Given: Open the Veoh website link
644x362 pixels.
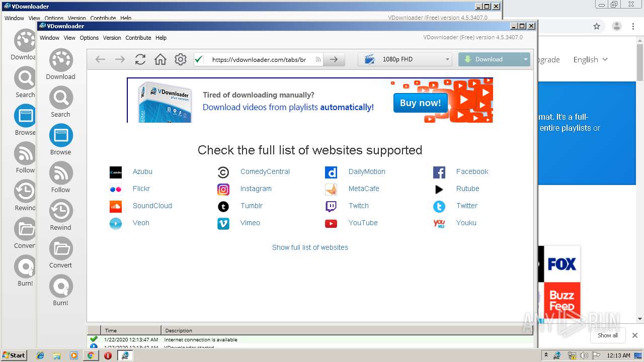Looking at the screenshot, I should [141, 223].
